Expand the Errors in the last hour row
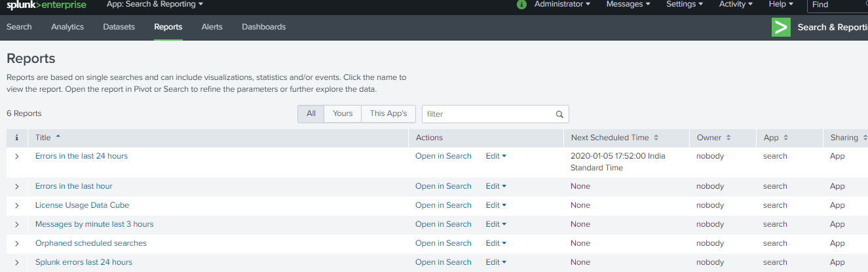Viewport: 868px width, 272px height. coord(17,187)
